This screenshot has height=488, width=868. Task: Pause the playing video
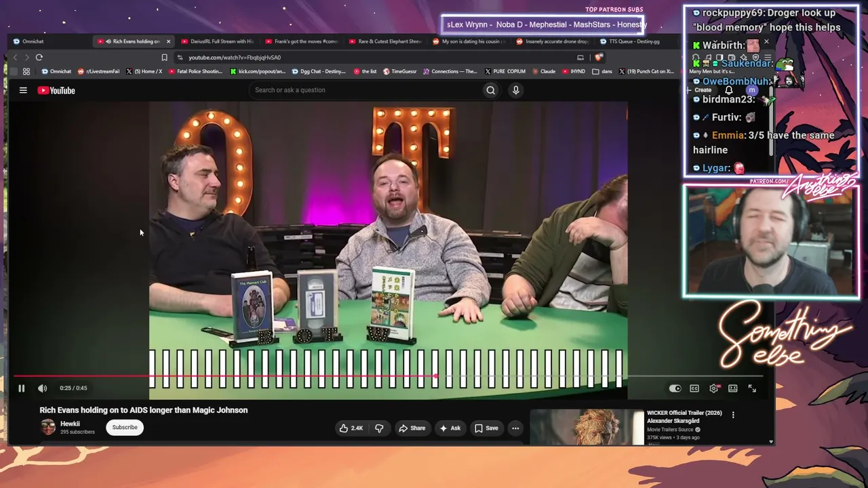(x=21, y=388)
